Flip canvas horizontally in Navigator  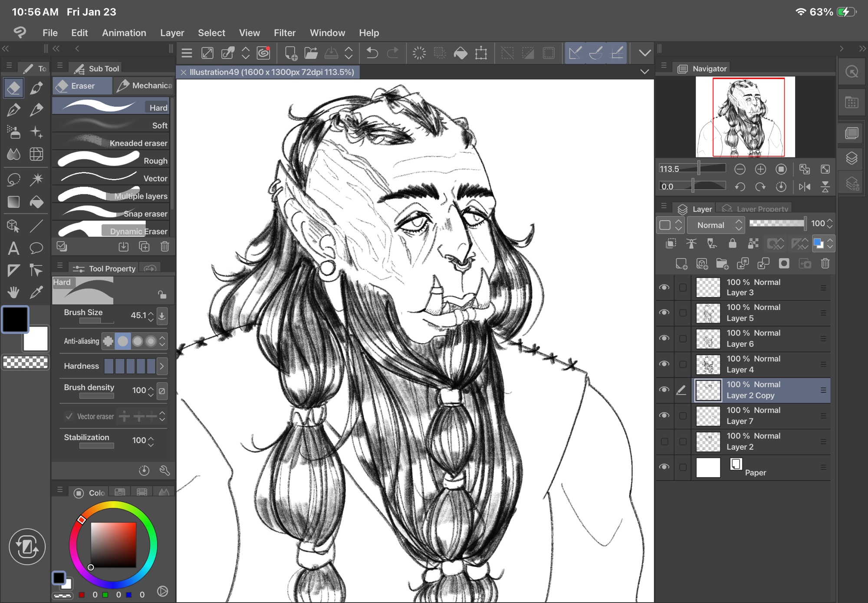804,187
